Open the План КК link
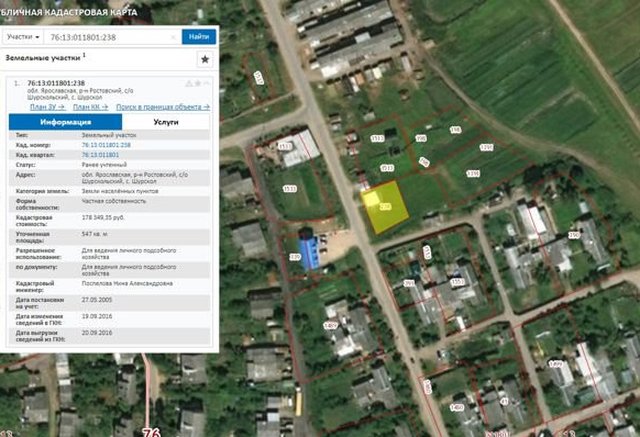 (x=91, y=107)
